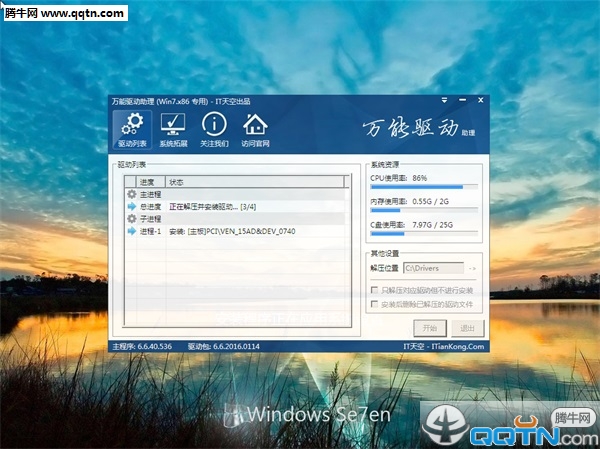The width and height of the screenshot is (600, 449).
Task: Switch to the 系统拓展 tab
Action: click(x=173, y=130)
